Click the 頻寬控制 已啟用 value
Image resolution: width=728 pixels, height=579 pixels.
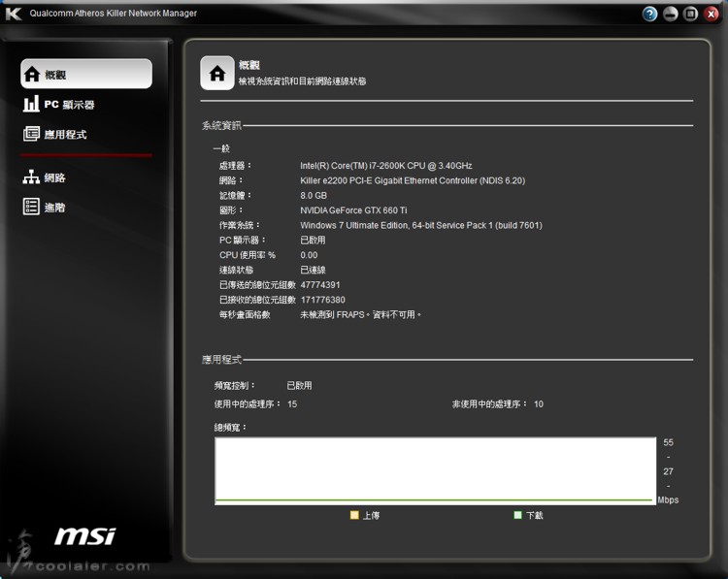point(299,386)
